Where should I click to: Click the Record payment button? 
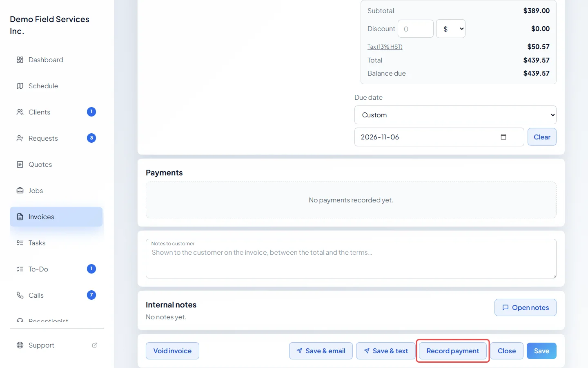tap(453, 351)
